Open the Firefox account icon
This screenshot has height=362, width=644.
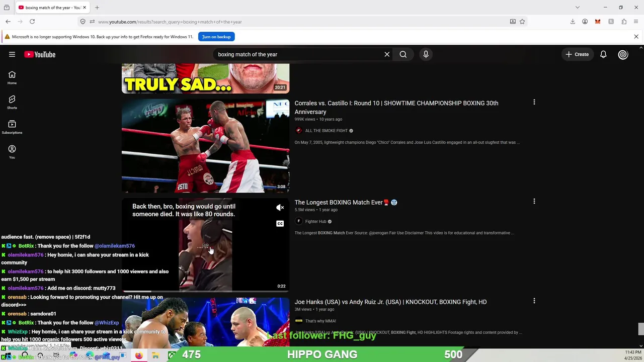pos(585,22)
